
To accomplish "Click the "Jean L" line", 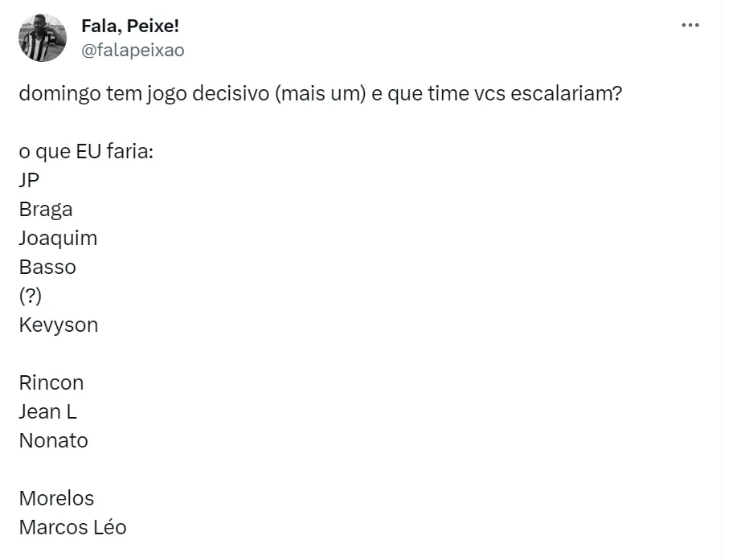I will click(x=47, y=411).
